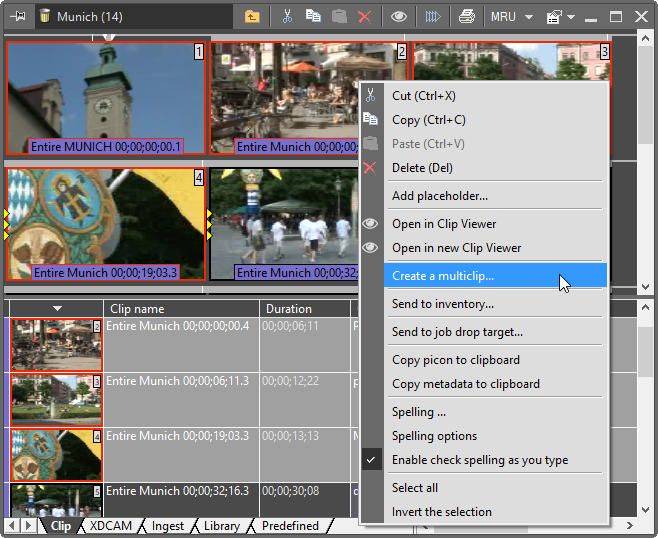
Task: Click the pin icon in title bar
Action: [x=17, y=16]
